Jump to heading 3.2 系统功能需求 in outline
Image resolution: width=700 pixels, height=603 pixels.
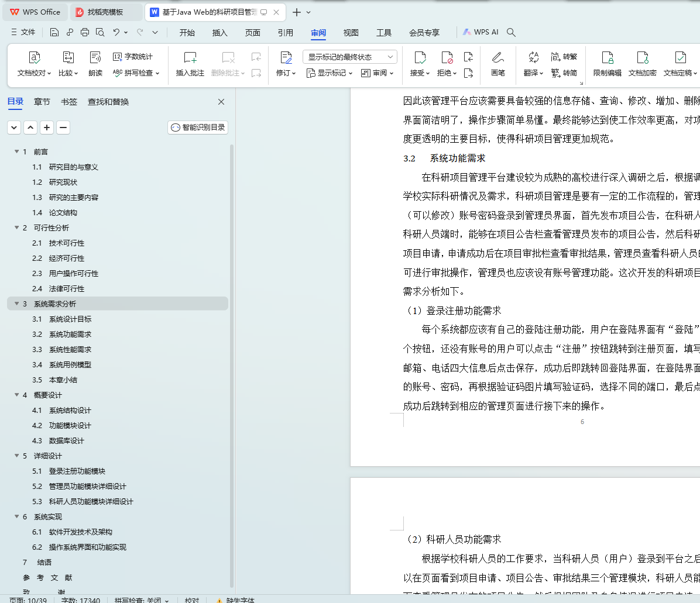click(61, 334)
